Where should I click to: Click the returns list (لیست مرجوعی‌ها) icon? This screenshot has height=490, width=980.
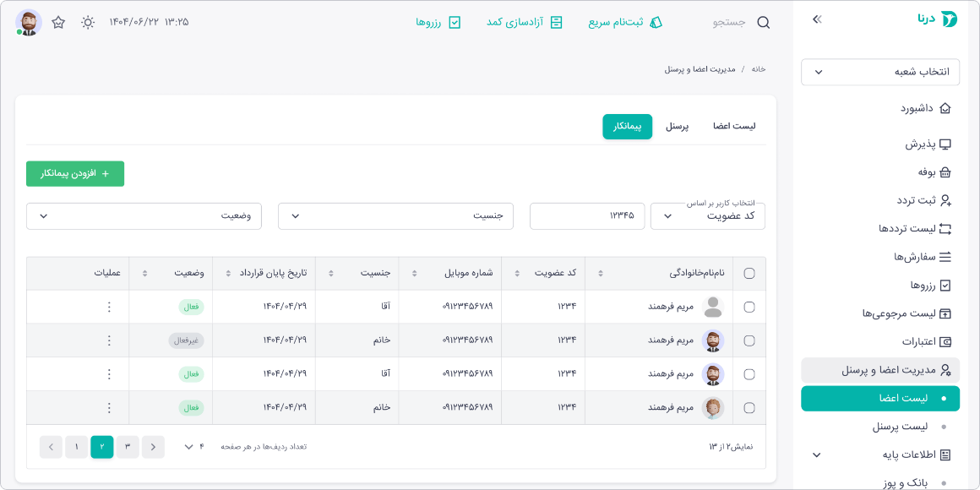(x=945, y=313)
